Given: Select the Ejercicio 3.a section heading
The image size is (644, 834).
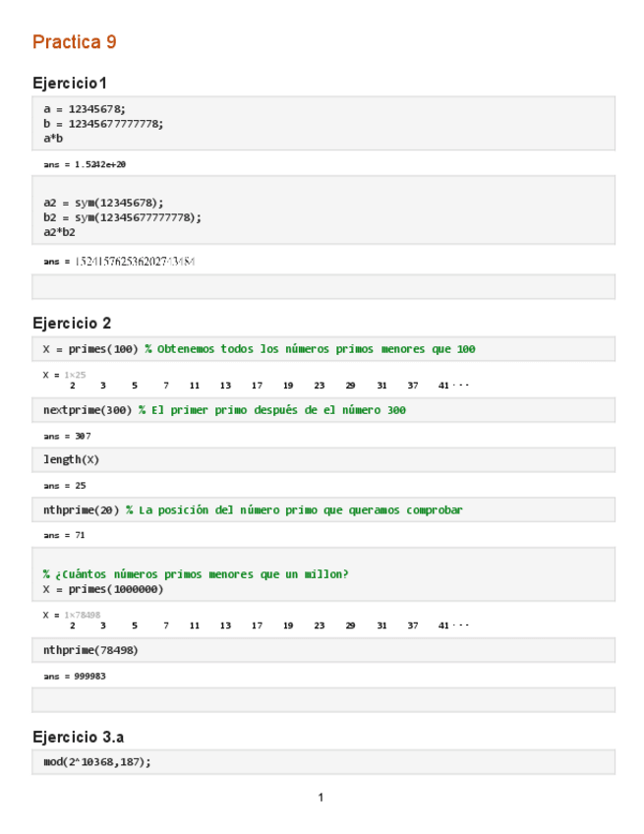Looking at the screenshot, I should coord(78,737).
